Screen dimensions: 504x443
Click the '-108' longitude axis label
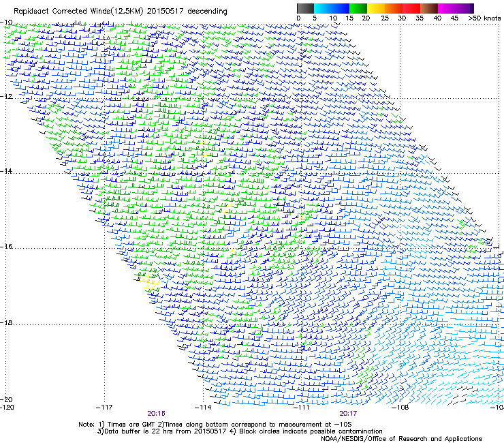pos(400,408)
